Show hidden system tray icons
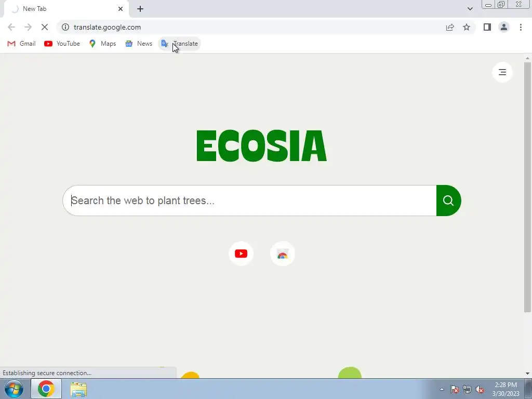 [442, 389]
